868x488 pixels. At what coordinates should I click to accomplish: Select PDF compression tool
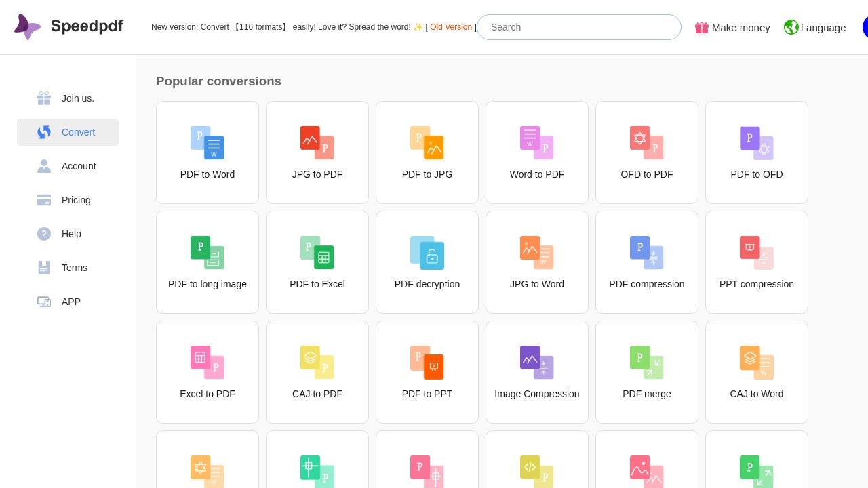pos(647,262)
